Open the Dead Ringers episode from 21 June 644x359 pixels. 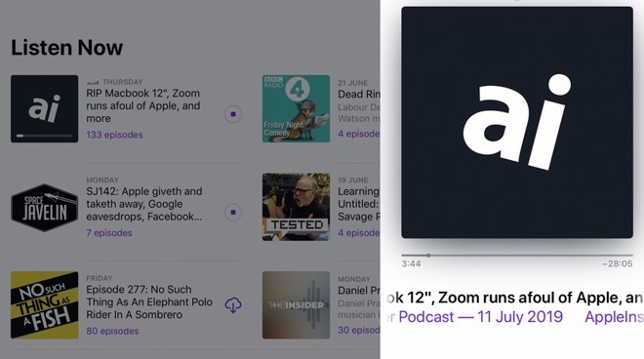(x=359, y=95)
